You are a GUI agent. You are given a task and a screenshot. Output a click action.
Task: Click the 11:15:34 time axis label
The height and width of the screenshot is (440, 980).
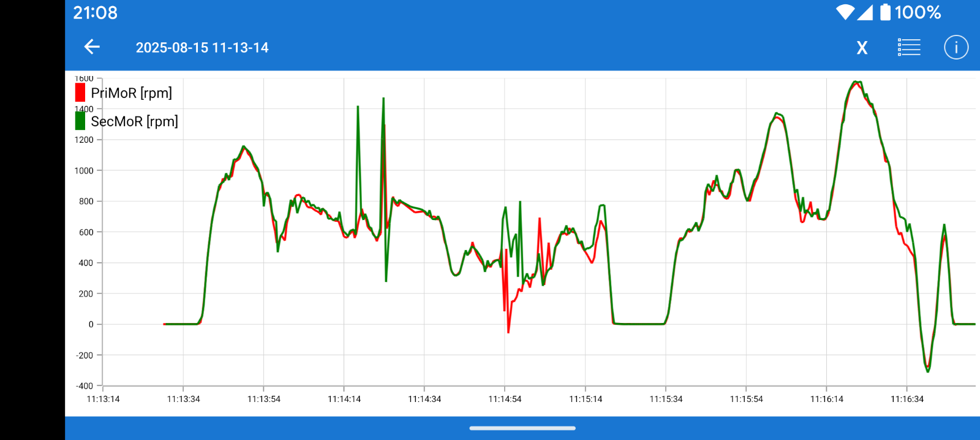(666, 399)
